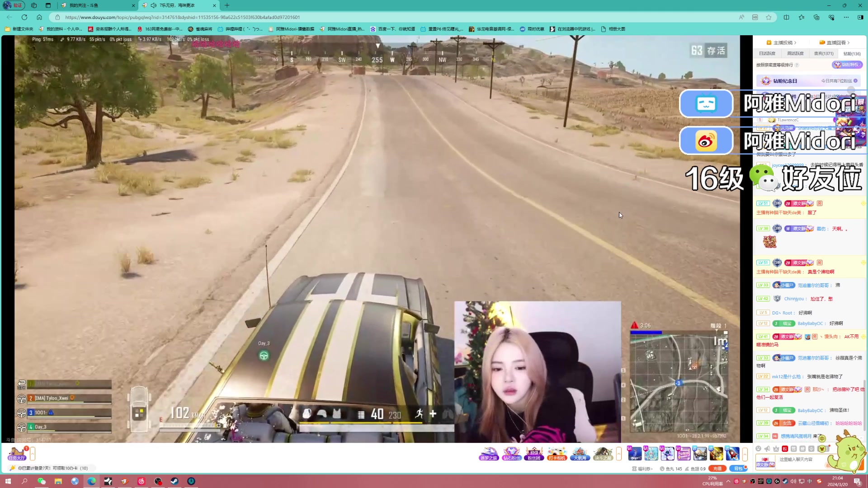The image size is (868, 488).
Task: Open fan badge selector beside chat input
Action: [765, 462]
